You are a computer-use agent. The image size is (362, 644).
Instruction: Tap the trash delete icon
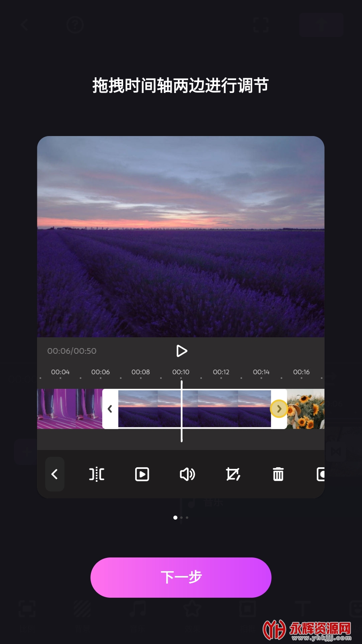pyautogui.click(x=278, y=474)
